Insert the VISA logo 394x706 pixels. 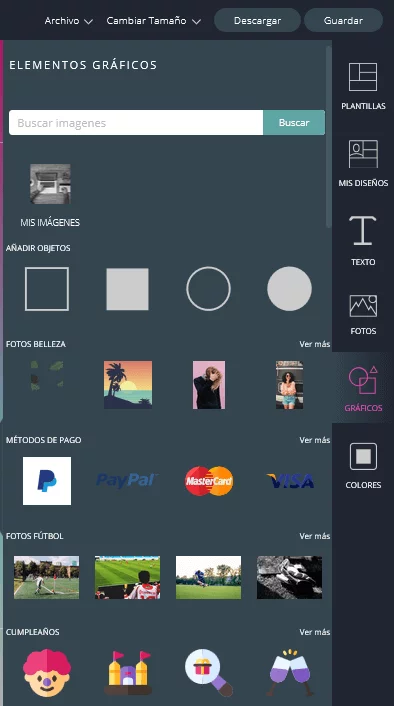pos(290,481)
